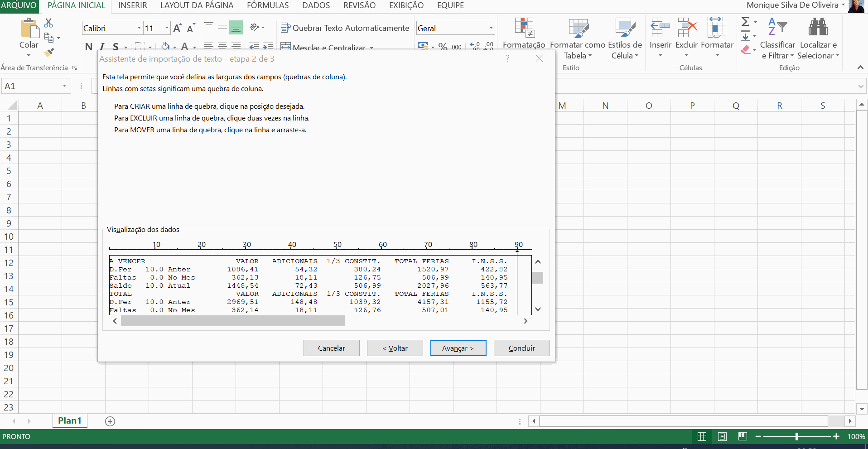Image resolution: width=868 pixels, height=449 pixels.
Task: Click the Avançar > button
Action: [458, 348]
